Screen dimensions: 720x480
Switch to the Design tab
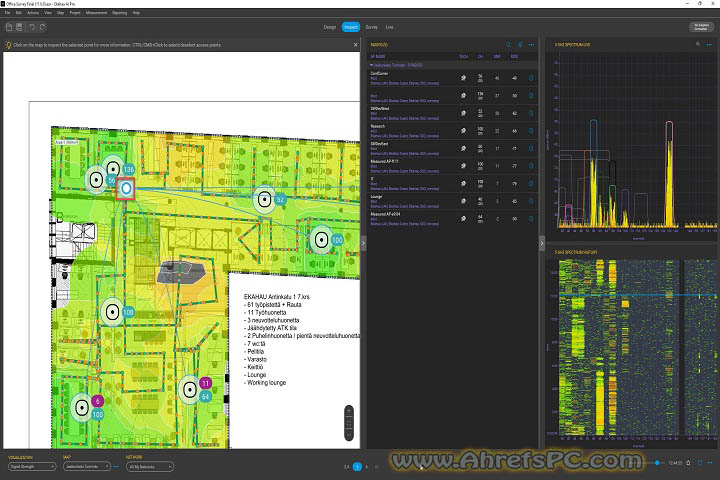[x=330, y=27]
